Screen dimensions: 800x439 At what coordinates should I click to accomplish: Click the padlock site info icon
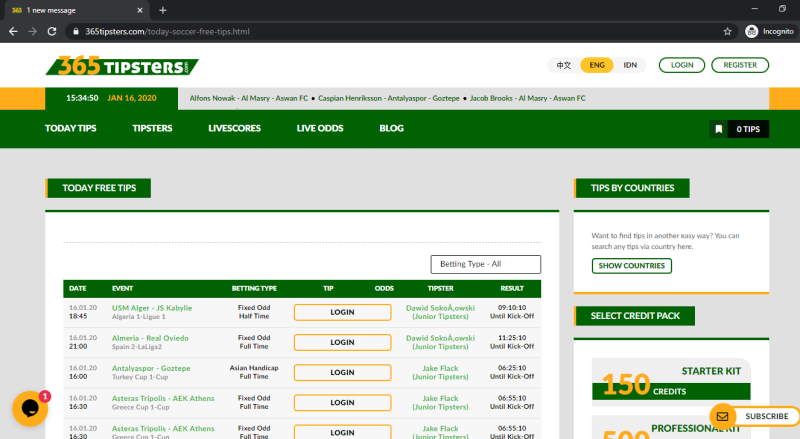coord(76,32)
